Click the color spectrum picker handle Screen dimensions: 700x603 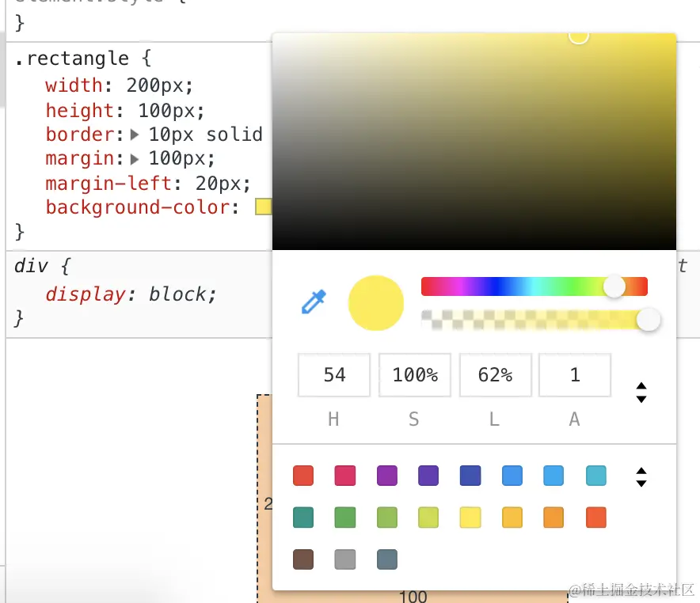click(579, 36)
